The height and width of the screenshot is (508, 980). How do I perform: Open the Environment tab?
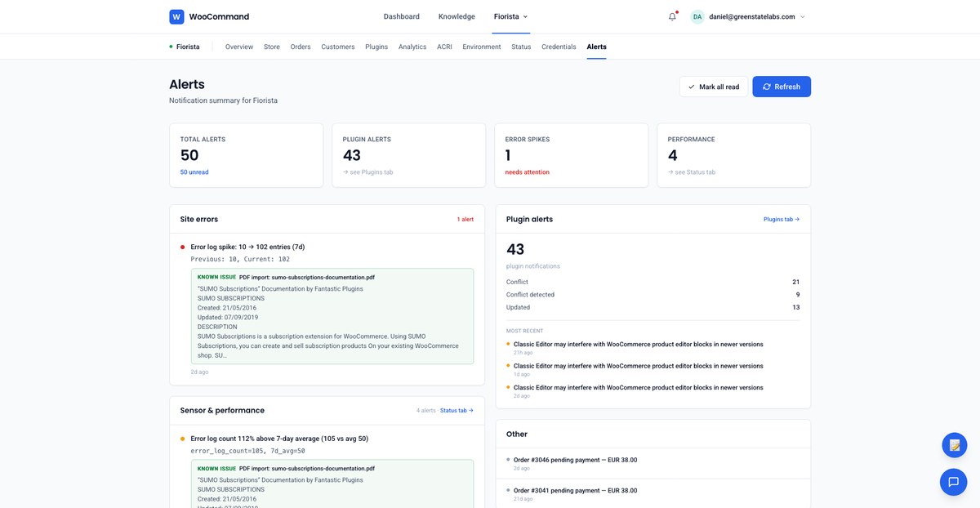click(482, 47)
